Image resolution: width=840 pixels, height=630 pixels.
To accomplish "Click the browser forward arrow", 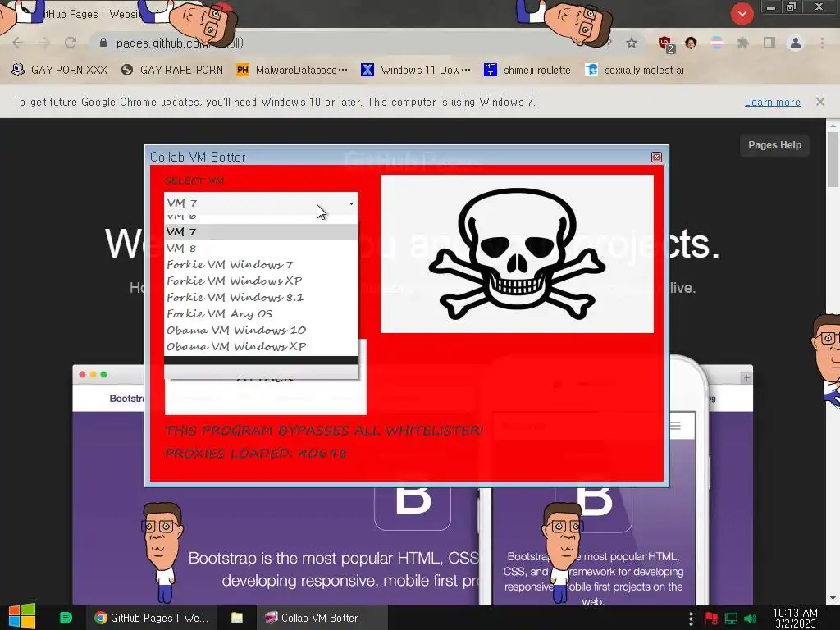I will click(44, 43).
